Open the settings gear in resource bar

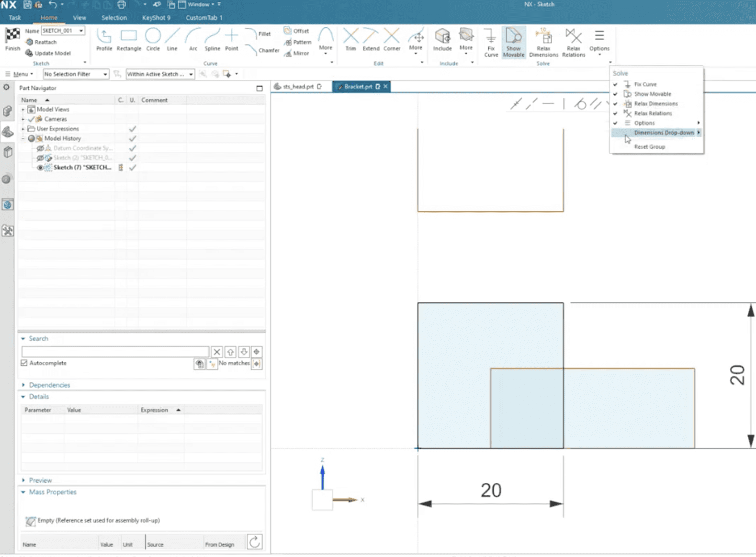tap(6, 87)
